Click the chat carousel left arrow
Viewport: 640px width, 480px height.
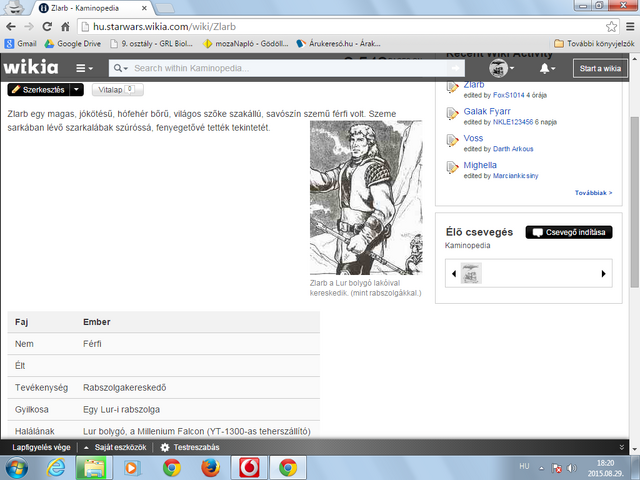click(454, 274)
